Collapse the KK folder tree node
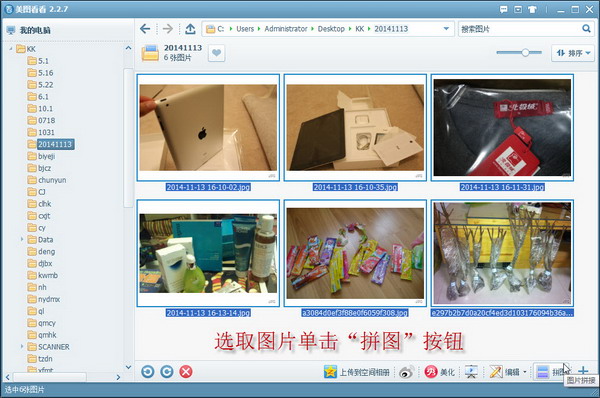The width and height of the screenshot is (600, 398). click(11, 49)
